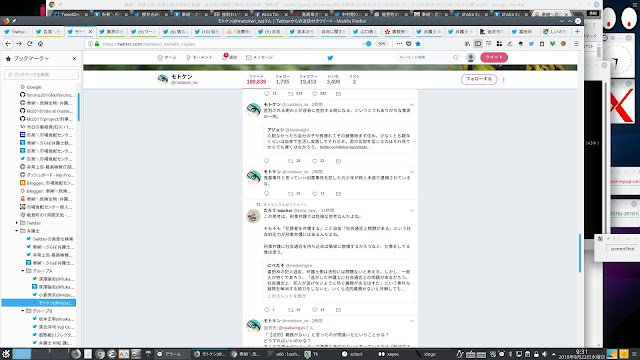Expand the Twitter bookmark folder
The height and width of the screenshot is (360, 640).
17,223
